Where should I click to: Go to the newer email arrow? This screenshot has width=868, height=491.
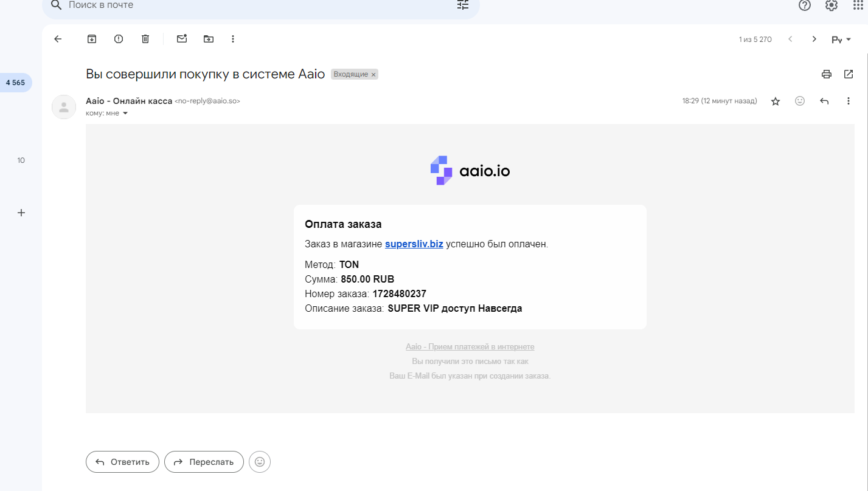[790, 39]
